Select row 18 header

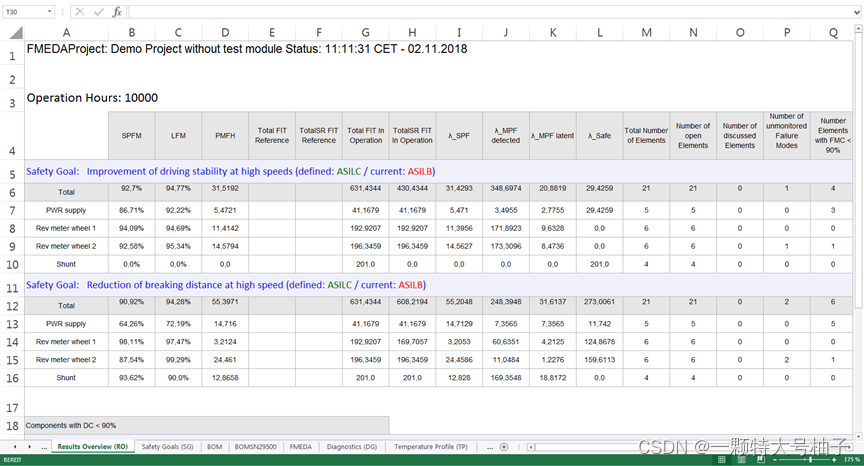click(x=12, y=426)
